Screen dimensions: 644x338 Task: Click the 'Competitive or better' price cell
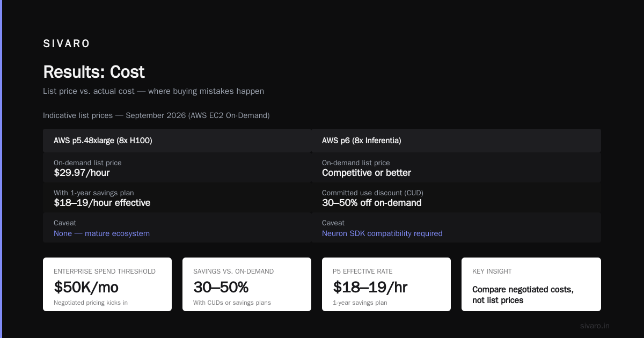coord(367,173)
